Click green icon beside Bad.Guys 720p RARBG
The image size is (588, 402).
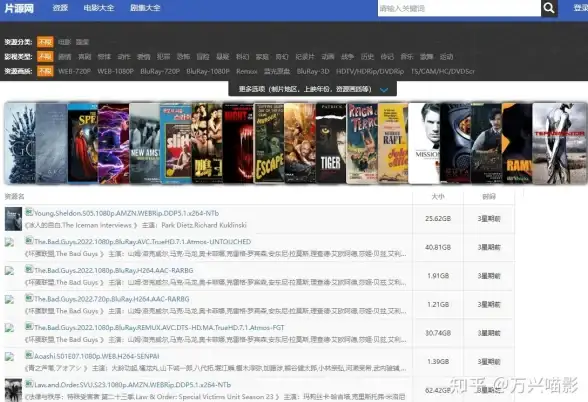[29, 298]
